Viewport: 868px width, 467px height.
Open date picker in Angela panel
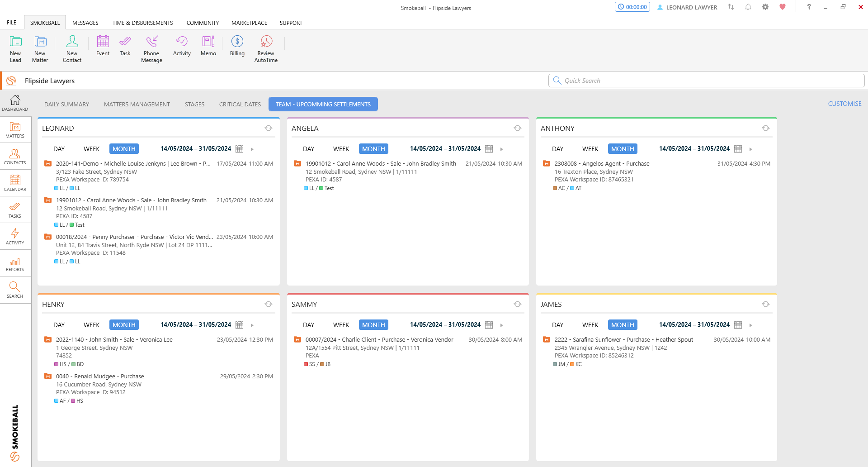(489, 149)
